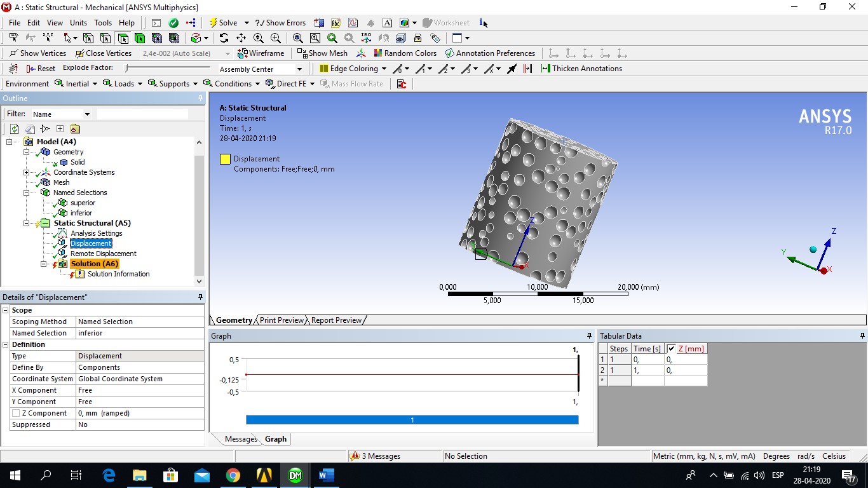The image size is (868, 488).
Task: Switch to the Print Preview tab
Action: tap(281, 320)
